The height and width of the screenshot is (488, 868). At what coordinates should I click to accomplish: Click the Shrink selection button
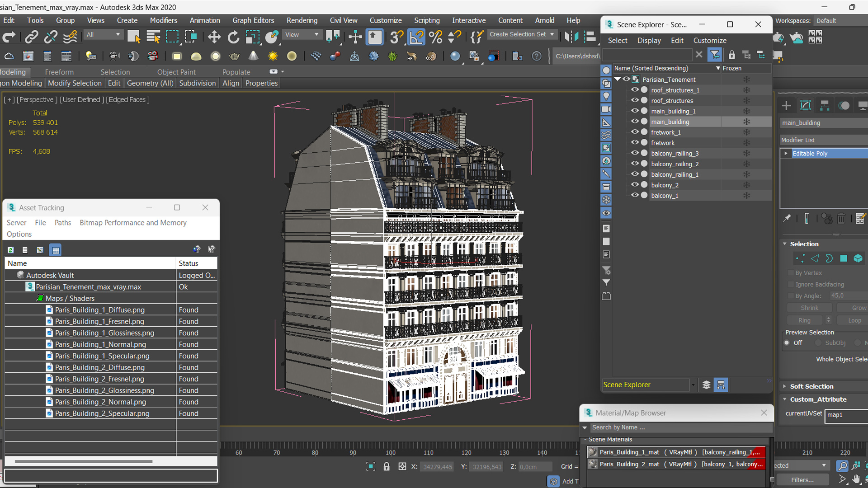pos(809,308)
